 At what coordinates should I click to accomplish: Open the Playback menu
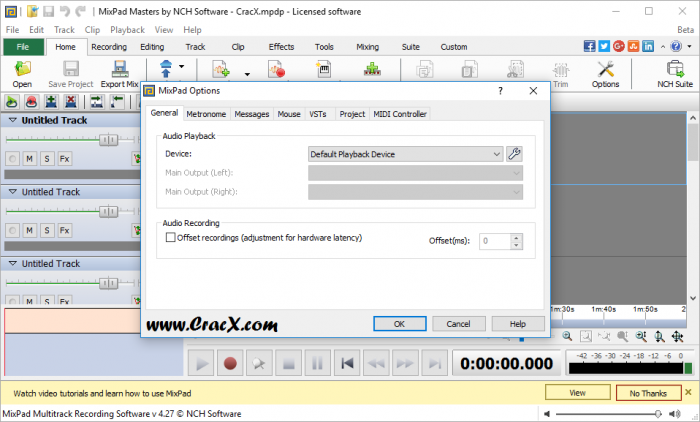point(127,29)
